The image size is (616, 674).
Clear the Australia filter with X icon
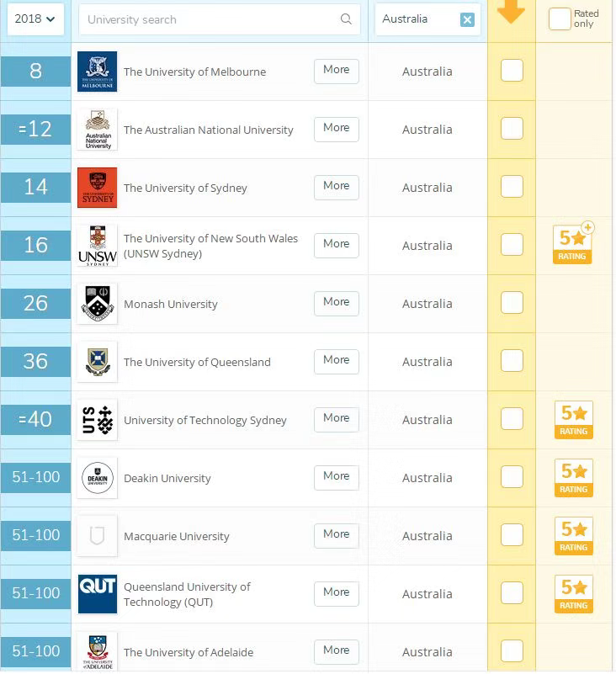[467, 19]
